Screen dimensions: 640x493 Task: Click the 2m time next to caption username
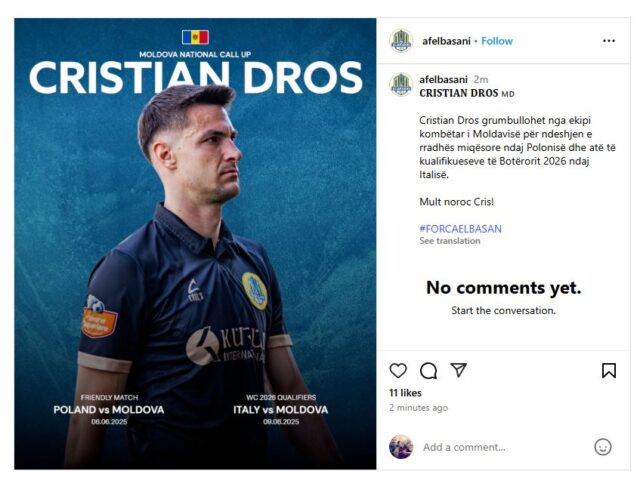click(x=481, y=79)
